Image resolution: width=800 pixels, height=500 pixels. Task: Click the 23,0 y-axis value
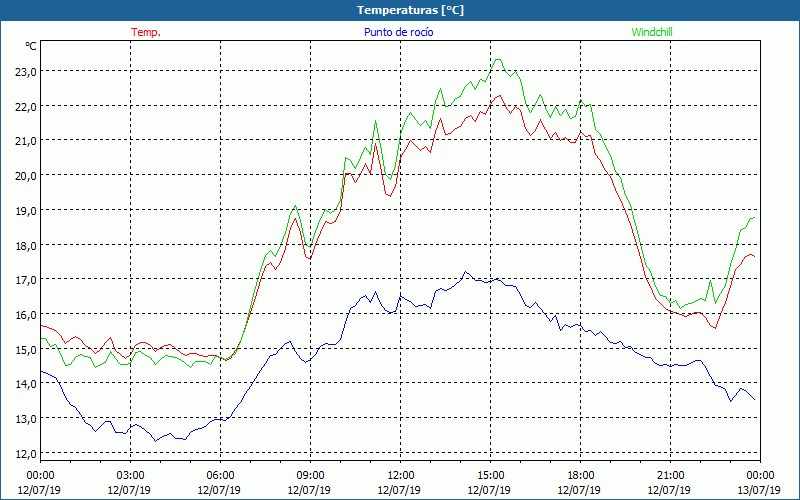pyautogui.click(x=25, y=72)
